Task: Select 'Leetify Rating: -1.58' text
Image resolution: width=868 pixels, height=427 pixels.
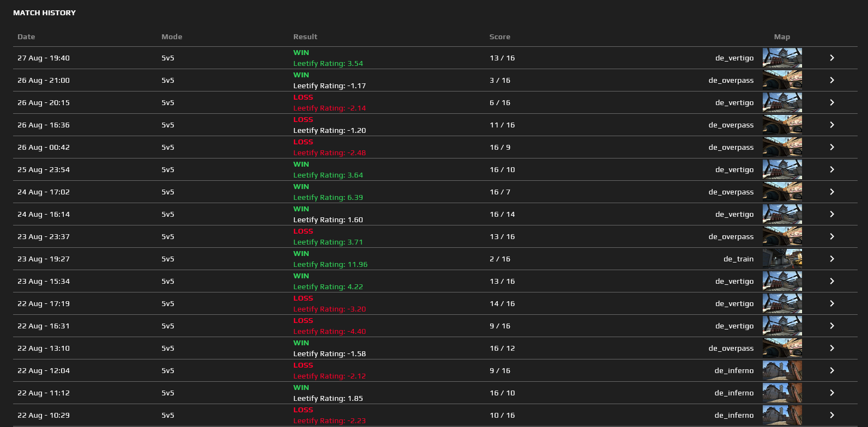Action: (329, 353)
